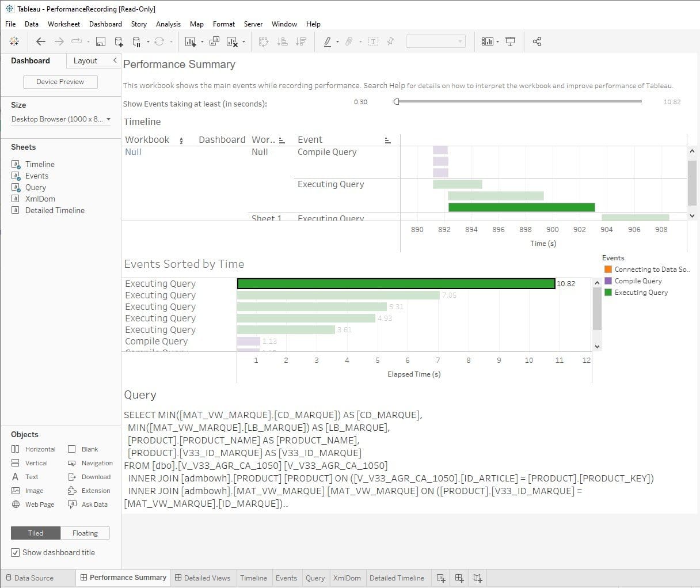Click the Device Preview button
Screen dimensions: 700x588
pyautogui.click(x=60, y=82)
